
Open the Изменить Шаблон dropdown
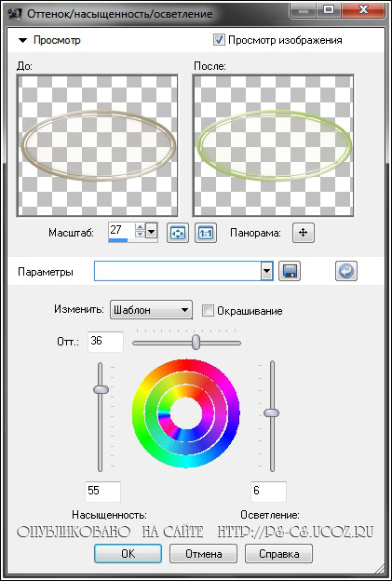(151, 310)
